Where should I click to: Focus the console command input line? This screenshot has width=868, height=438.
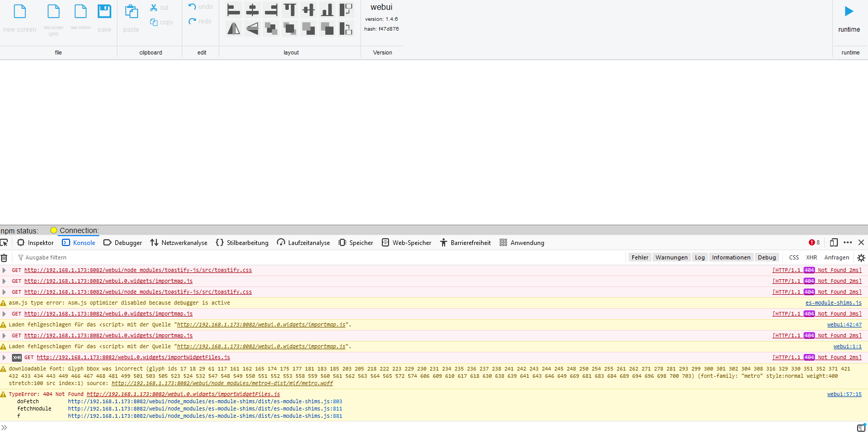point(431,428)
